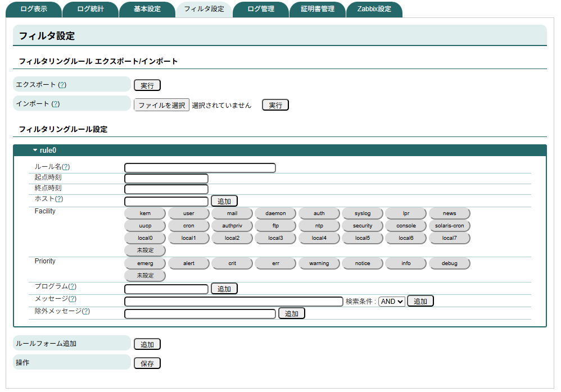561x392 pixels.
Task: Add a new rule form via 追加
Action: 147,343
